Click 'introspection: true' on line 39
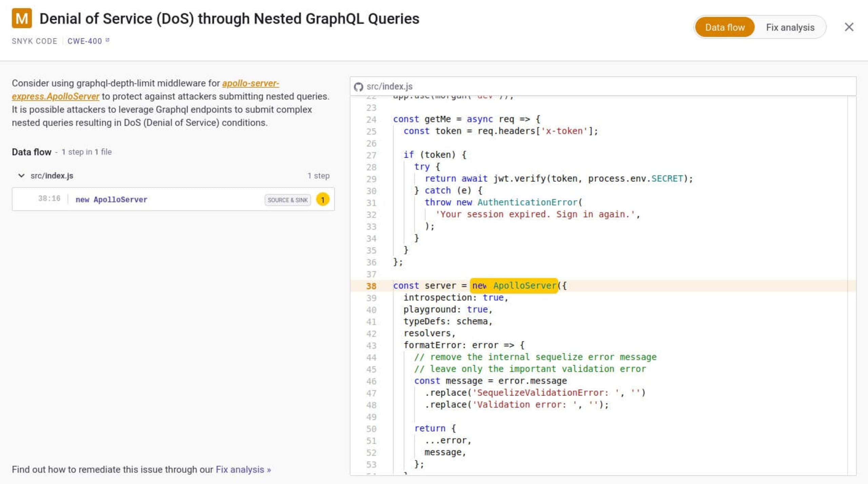This screenshot has height=484, width=868. click(456, 297)
